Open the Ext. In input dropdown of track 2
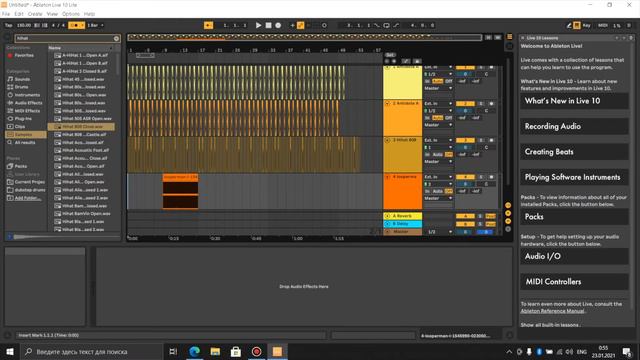This screenshot has width=640, height=360. coord(438,104)
